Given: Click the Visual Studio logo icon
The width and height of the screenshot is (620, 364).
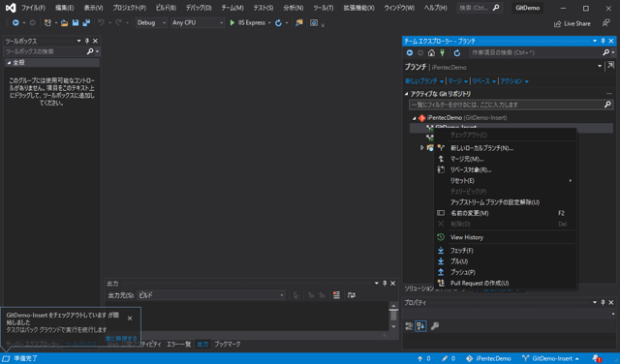Looking at the screenshot, I should point(11,8).
